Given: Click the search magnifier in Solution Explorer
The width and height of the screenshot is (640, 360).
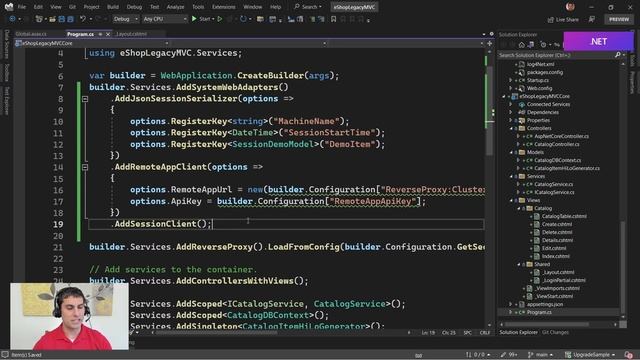Looking at the screenshot, I should pos(618,55).
